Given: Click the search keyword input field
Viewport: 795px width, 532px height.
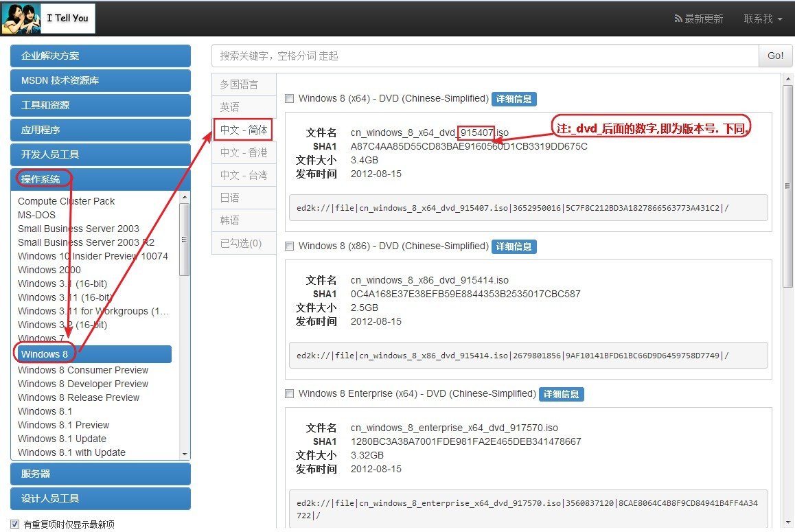Looking at the screenshot, I should coord(481,56).
